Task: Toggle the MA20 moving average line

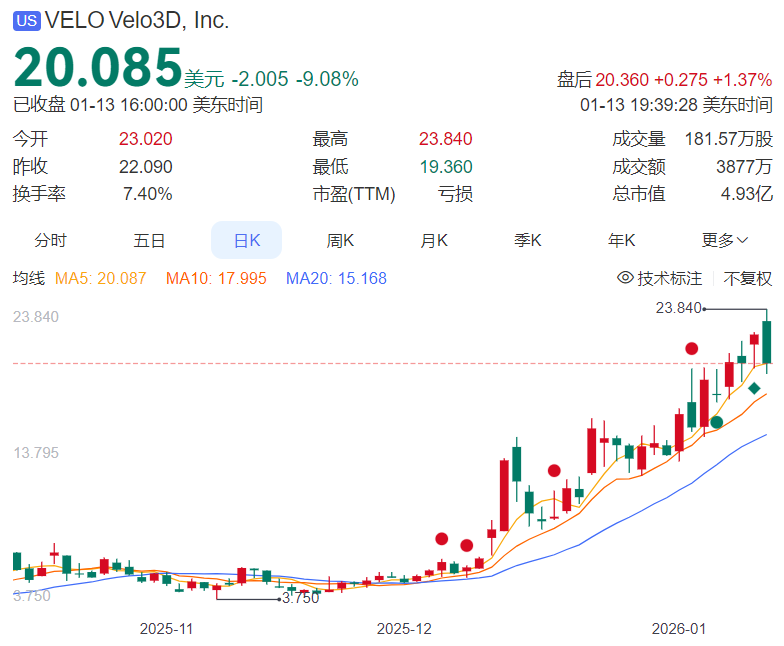Action: (x=336, y=278)
